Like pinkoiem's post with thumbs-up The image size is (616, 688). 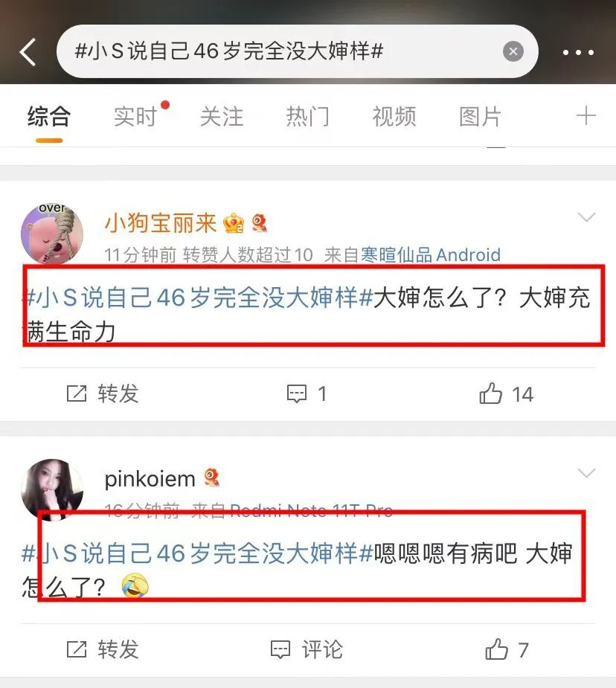tap(497, 649)
